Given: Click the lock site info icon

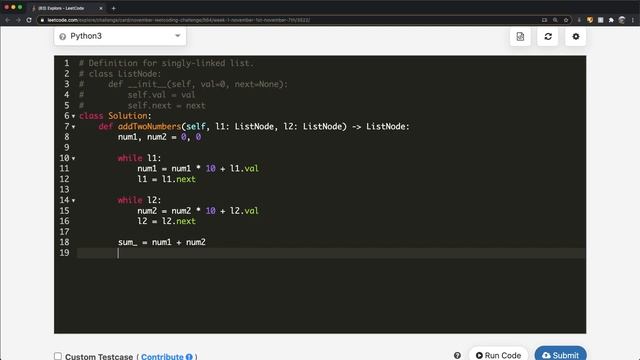Looking at the screenshot, I should [x=42, y=20].
